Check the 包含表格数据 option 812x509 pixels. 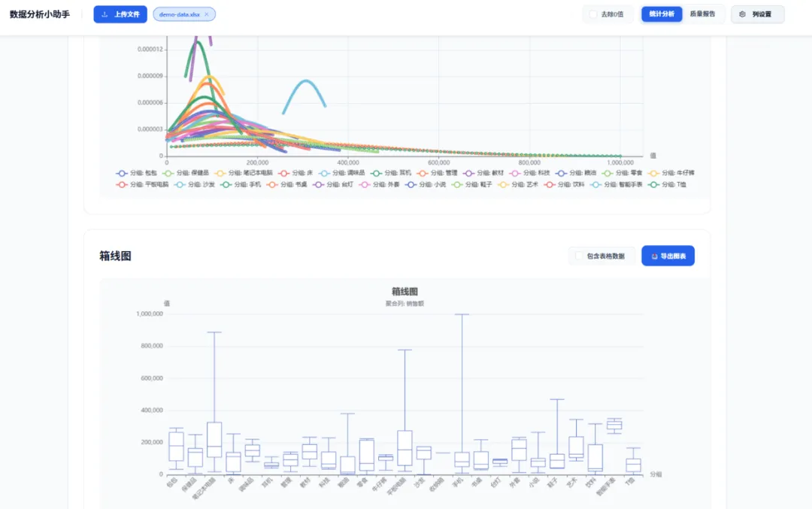579,256
